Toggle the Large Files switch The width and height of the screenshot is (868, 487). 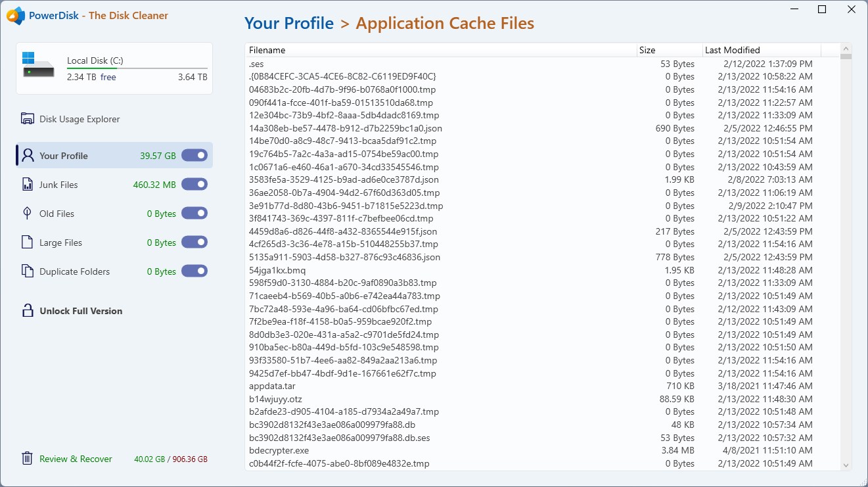pyautogui.click(x=194, y=243)
